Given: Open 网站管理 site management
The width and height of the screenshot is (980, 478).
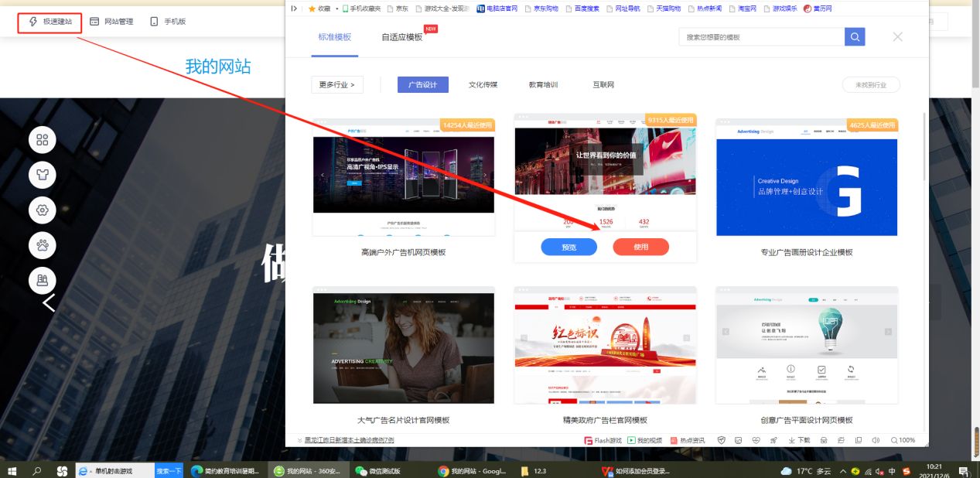Looking at the screenshot, I should pos(111,22).
